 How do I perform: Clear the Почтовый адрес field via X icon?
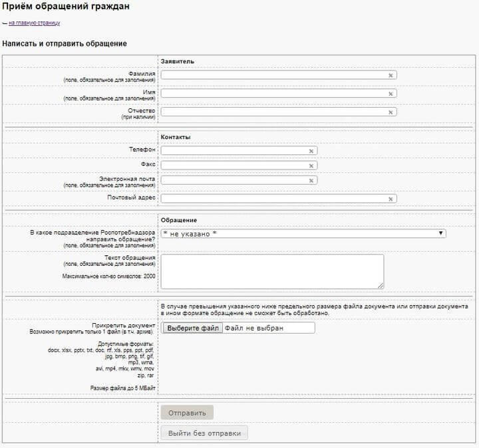[391, 199]
